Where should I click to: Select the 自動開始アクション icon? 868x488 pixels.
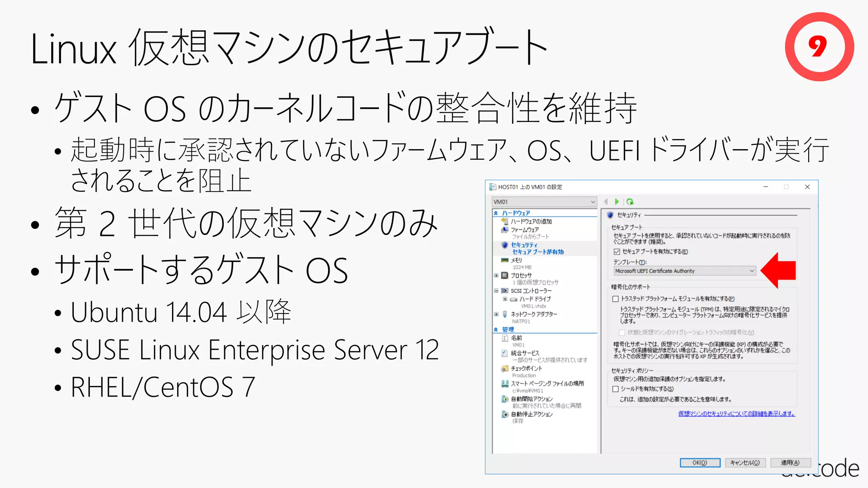click(x=505, y=399)
